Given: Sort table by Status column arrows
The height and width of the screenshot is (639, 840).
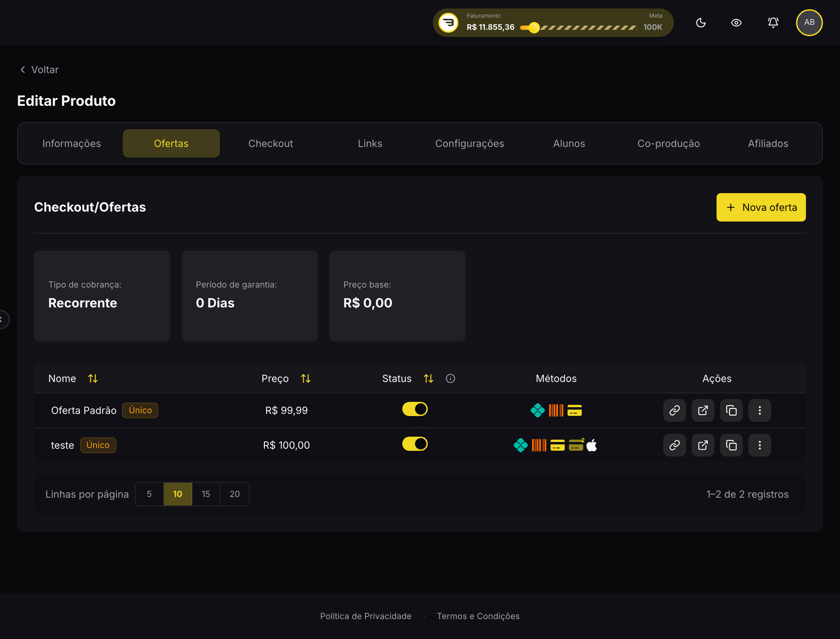Looking at the screenshot, I should tap(429, 378).
